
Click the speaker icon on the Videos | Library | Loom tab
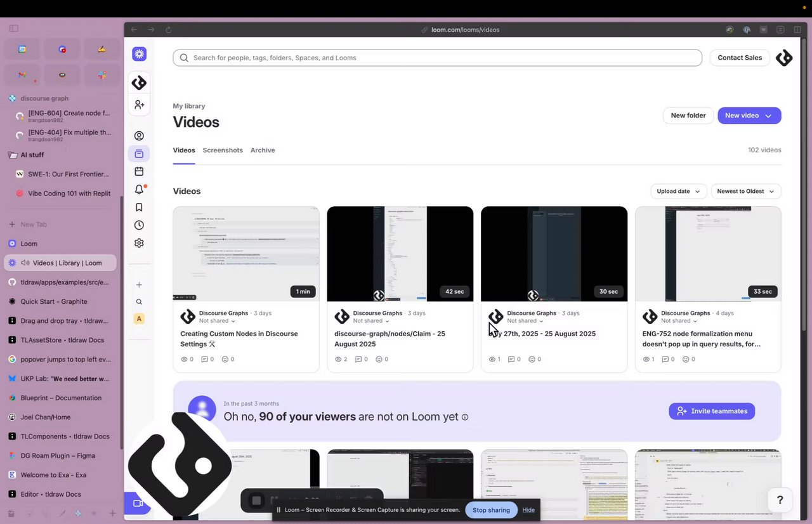pyautogui.click(x=25, y=263)
